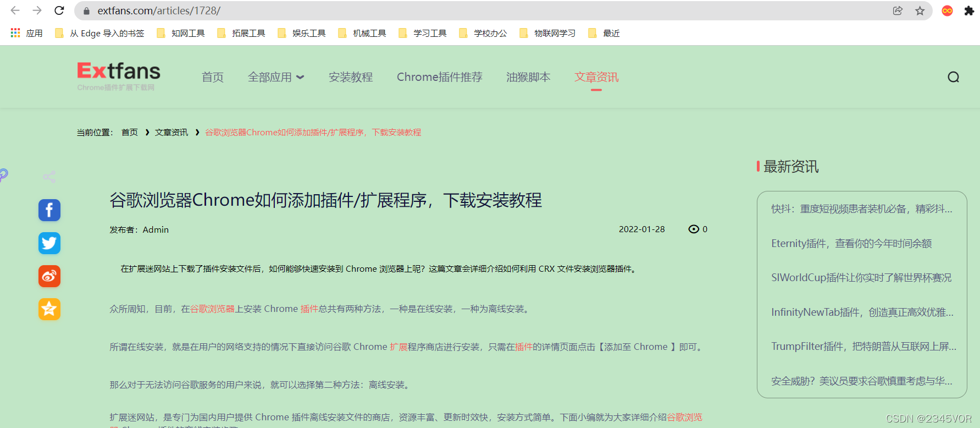
Task: Open the InfinityNewTab插件 news item
Action: 862,312
